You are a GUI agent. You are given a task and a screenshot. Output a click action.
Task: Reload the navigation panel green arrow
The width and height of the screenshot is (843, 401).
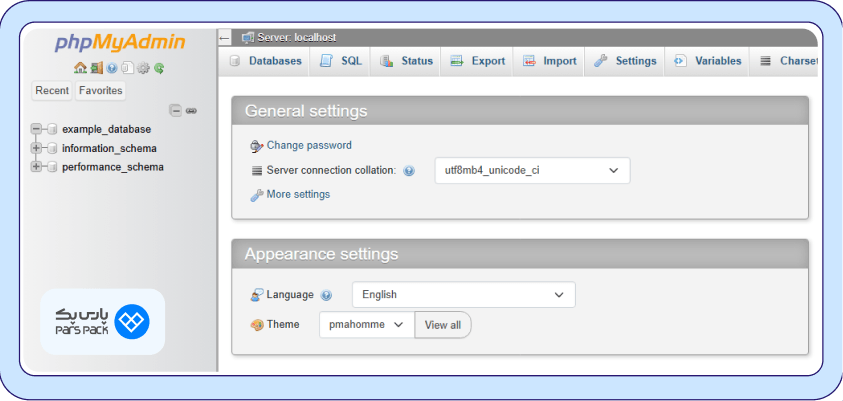(159, 68)
